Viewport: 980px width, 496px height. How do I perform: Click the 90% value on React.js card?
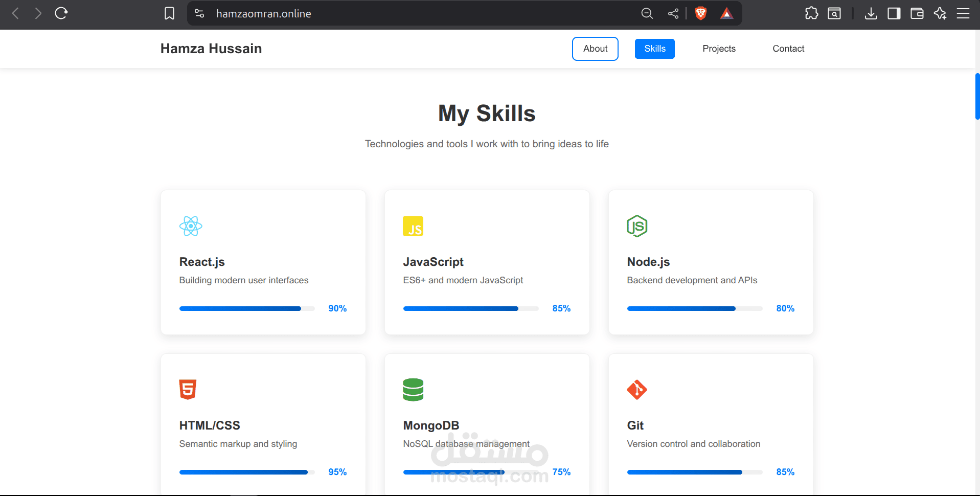[337, 308]
